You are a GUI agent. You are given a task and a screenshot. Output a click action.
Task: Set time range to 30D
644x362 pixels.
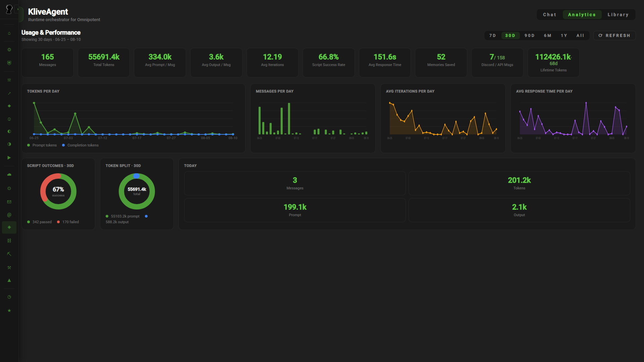510,36
